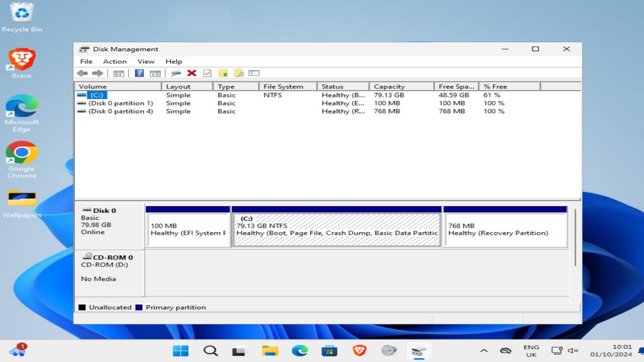Click the Properties checkmark toolbar icon
The height and width of the screenshot is (362, 644).
207,73
